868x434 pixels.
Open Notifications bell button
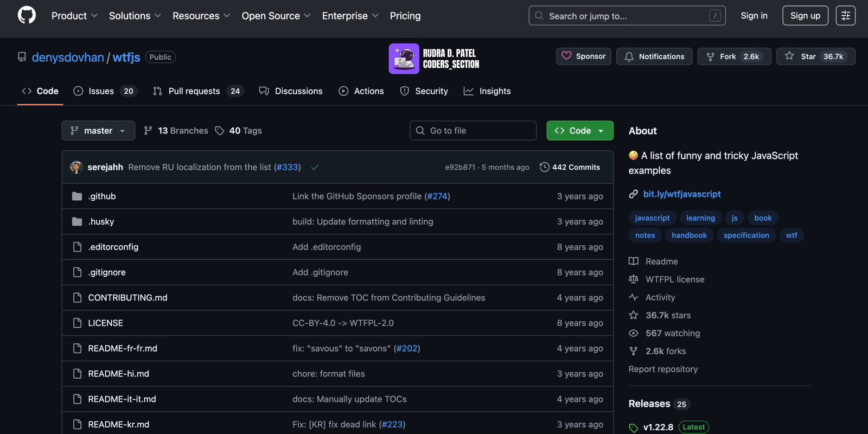(x=654, y=56)
